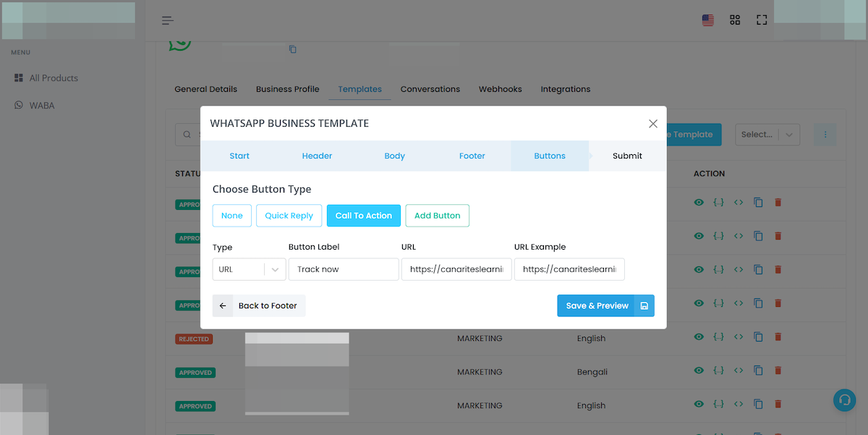Open code brackets icon in REJECTED row
This screenshot has height=435, width=868.
click(739, 337)
